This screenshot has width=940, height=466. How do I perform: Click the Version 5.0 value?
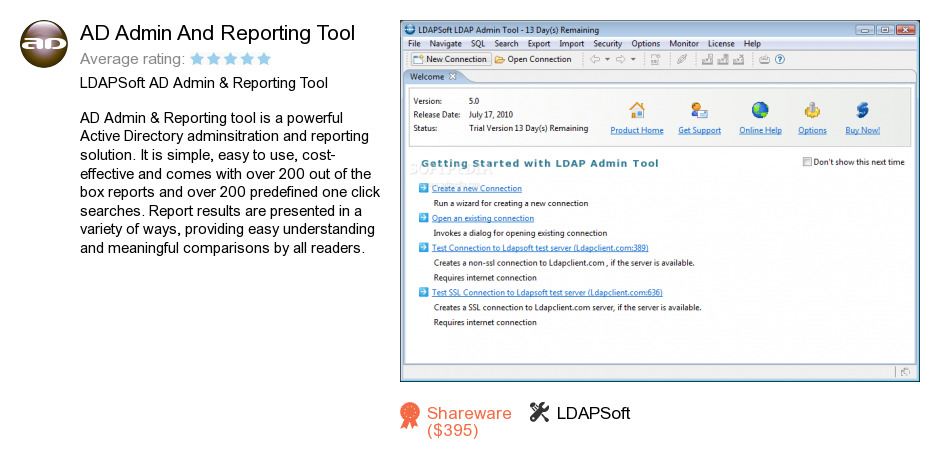(474, 101)
